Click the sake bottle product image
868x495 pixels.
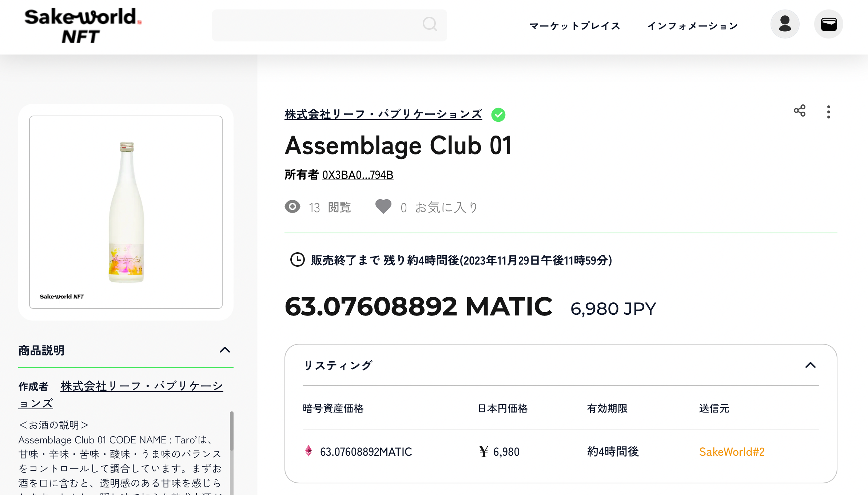pos(126,212)
